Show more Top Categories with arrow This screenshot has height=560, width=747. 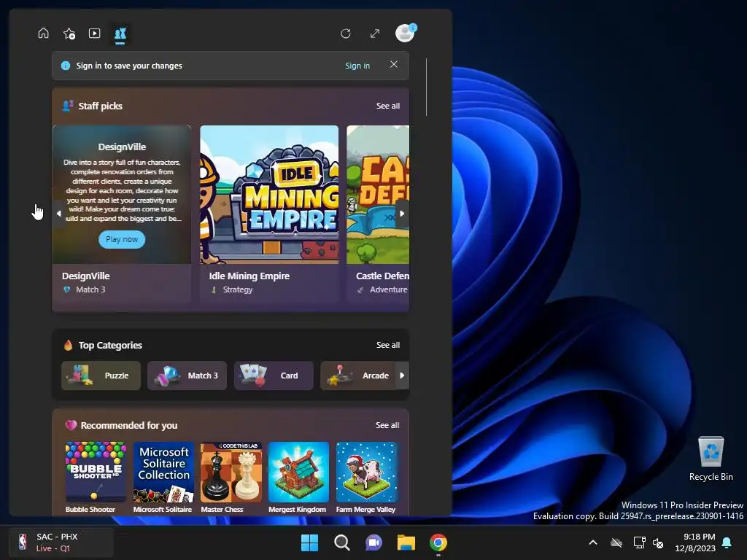pos(402,376)
